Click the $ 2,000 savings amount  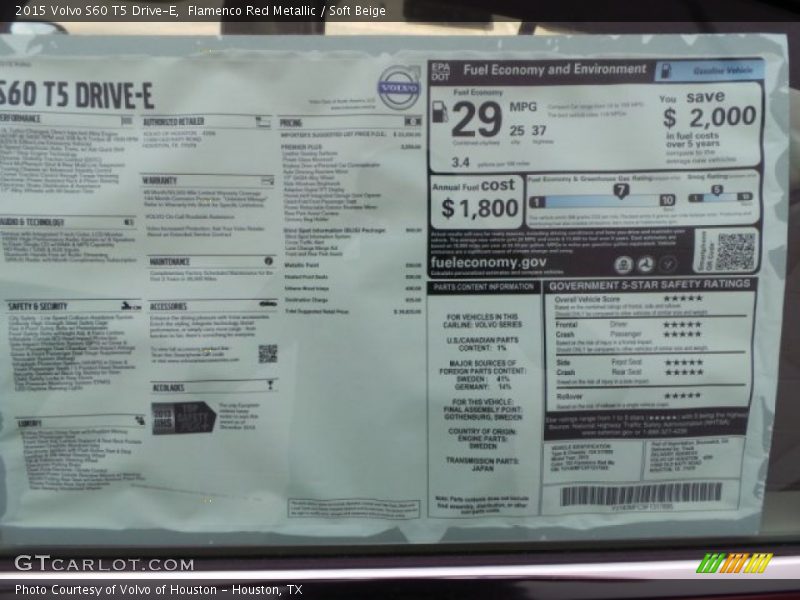(710, 117)
